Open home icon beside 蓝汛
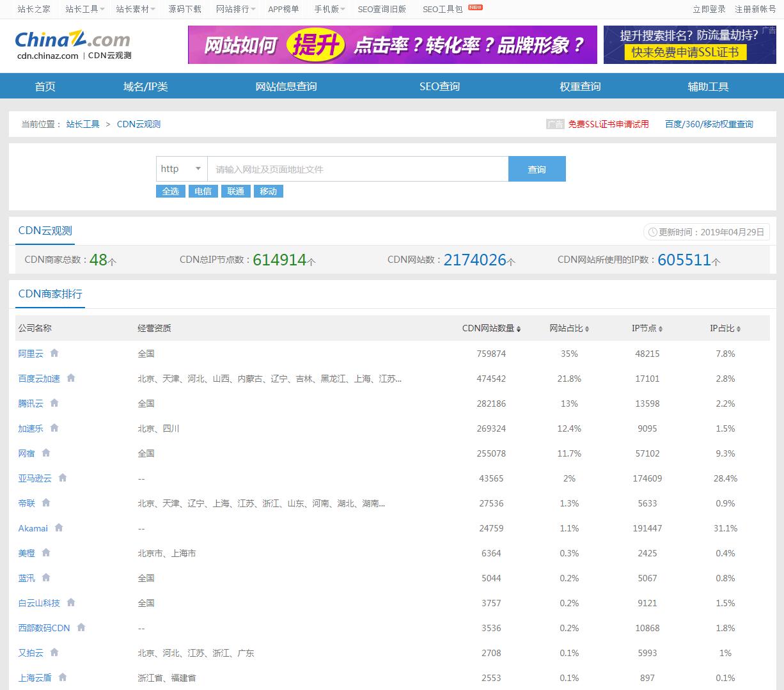Screen dimensions: 784x690 point(46,577)
